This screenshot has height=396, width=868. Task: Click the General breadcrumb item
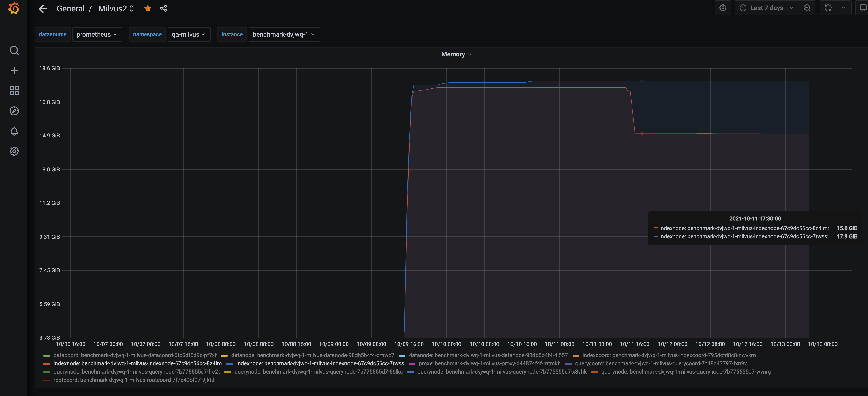71,8
